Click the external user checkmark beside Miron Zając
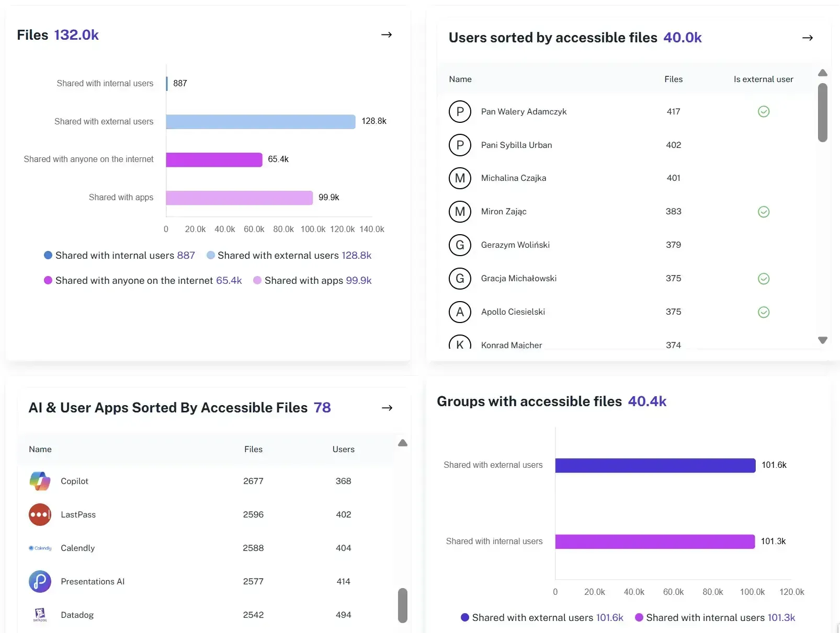Image resolution: width=840 pixels, height=633 pixels. click(763, 212)
